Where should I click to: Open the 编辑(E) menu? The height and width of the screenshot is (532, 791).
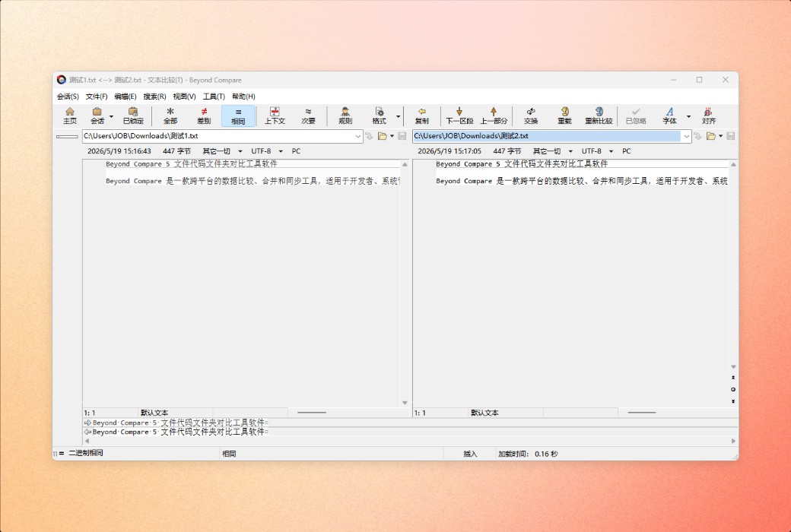[125, 97]
